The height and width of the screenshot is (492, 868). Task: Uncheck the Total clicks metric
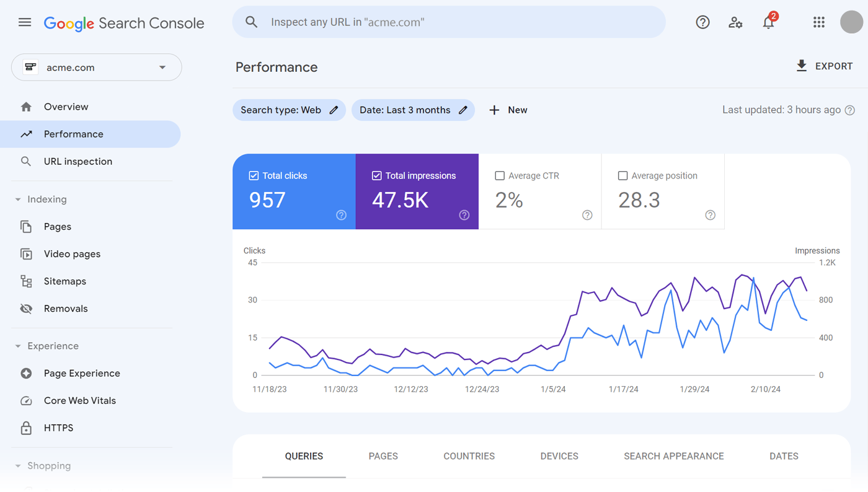tap(254, 175)
